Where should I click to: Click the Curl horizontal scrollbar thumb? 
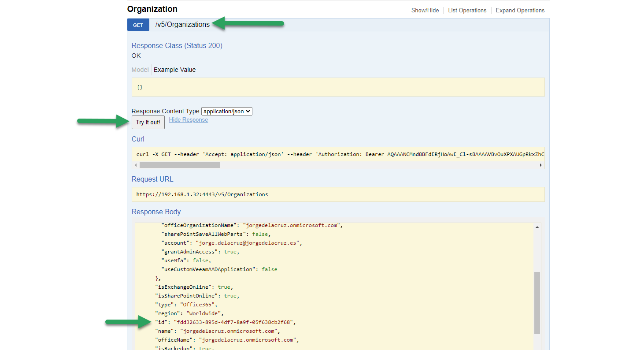(180, 165)
